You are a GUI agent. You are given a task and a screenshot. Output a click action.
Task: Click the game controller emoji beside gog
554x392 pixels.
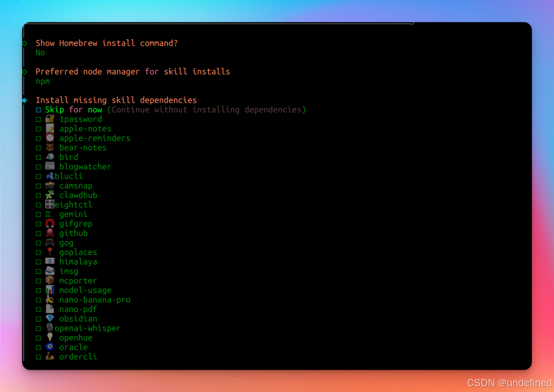coord(50,243)
